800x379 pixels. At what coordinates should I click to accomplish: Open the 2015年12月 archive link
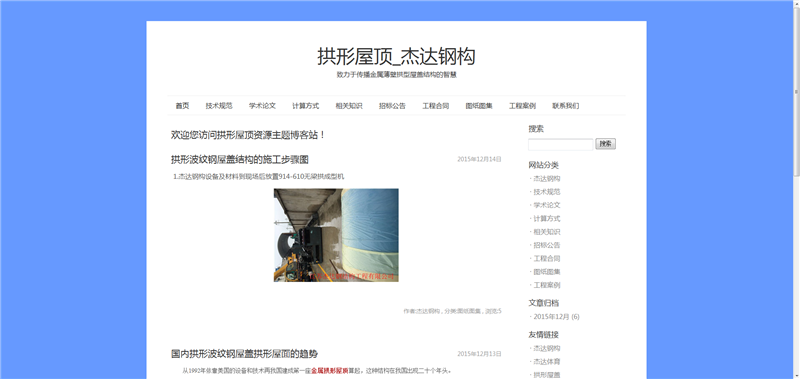point(551,317)
